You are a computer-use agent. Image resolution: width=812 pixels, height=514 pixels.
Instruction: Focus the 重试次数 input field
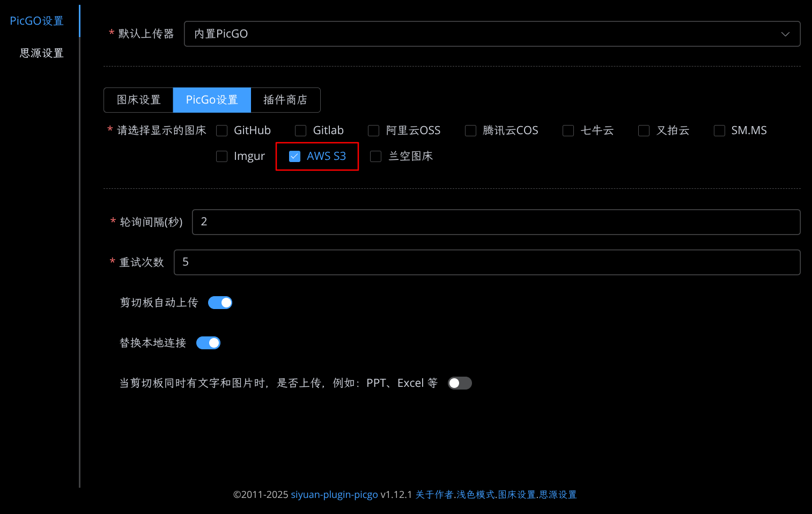pos(487,262)
